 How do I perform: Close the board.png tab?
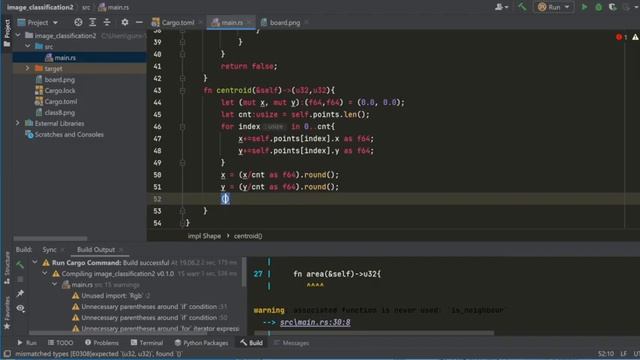[306, 22]
